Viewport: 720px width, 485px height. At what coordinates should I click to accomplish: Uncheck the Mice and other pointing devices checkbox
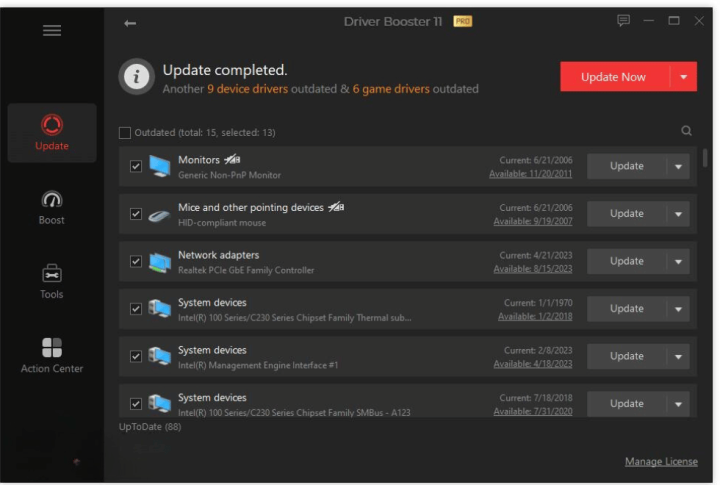[x=136, y=214]
